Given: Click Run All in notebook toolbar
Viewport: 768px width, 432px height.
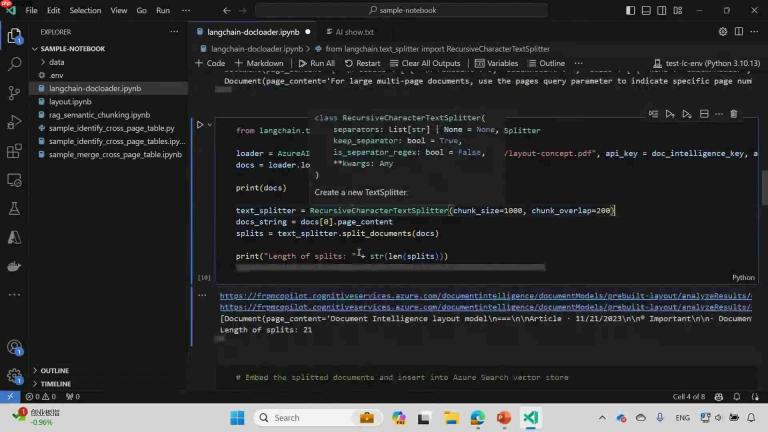Looking at the screenshot, I should click(317, 63).
